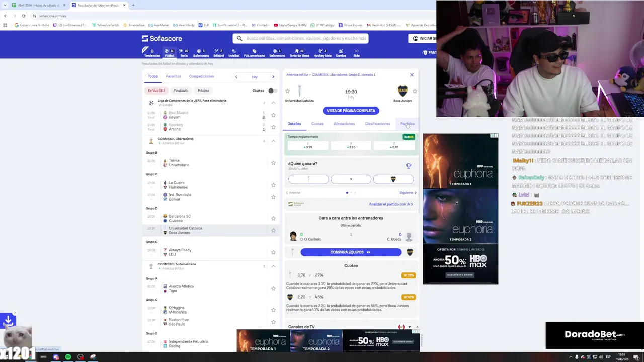Select the Tenis sport icon

184,53
